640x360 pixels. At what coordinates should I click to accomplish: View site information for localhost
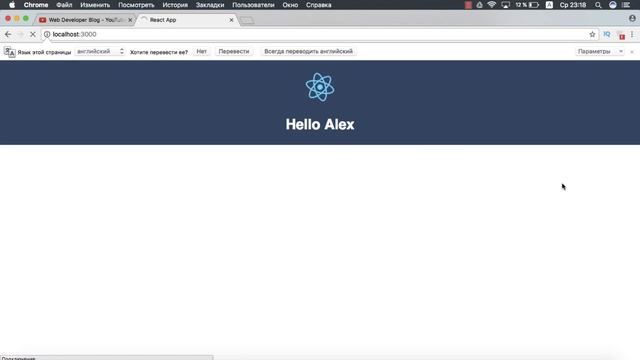coord(47,34)
